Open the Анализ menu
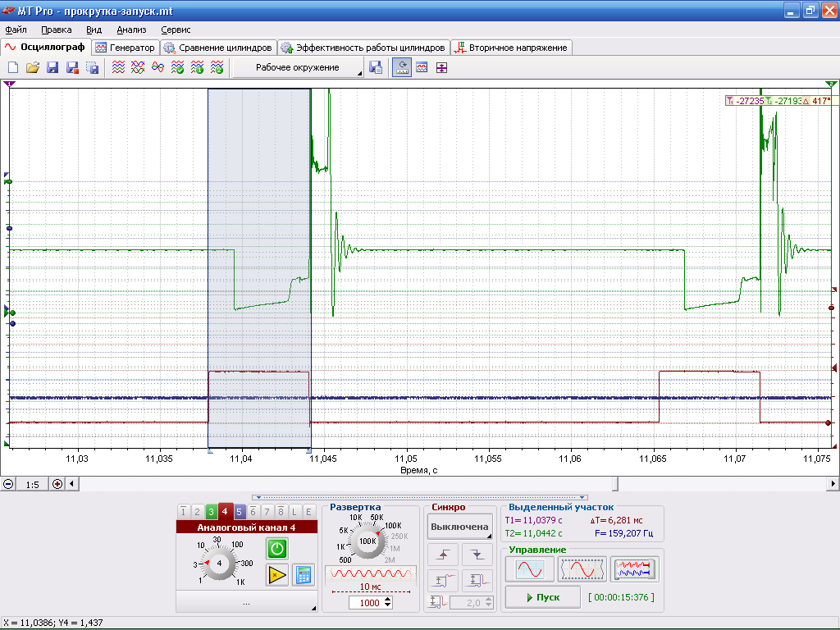Screen dimensions: 840x630 [x=131, y=30]
